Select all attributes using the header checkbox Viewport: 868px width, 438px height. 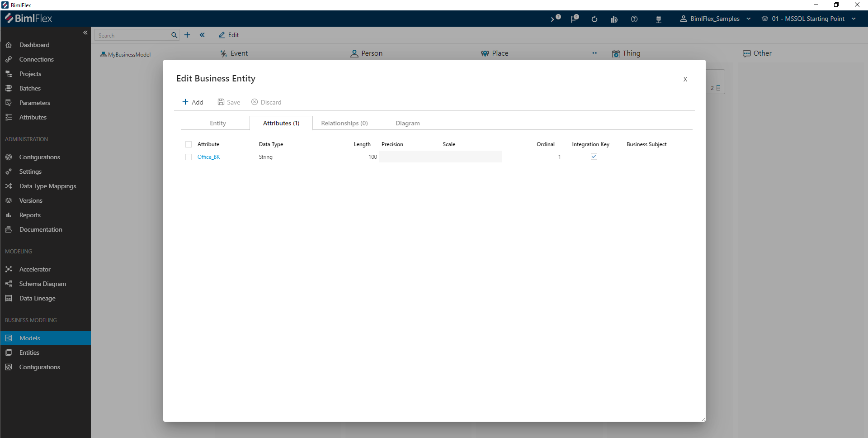coord(189,144)
